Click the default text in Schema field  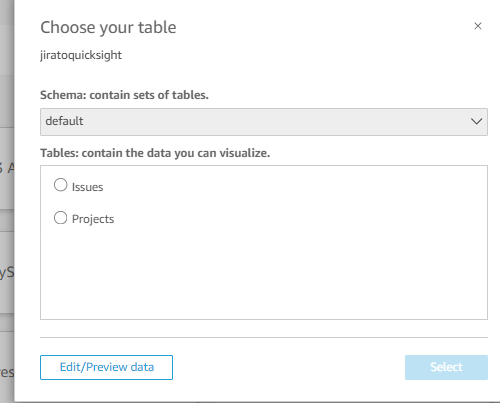(64, 121)
